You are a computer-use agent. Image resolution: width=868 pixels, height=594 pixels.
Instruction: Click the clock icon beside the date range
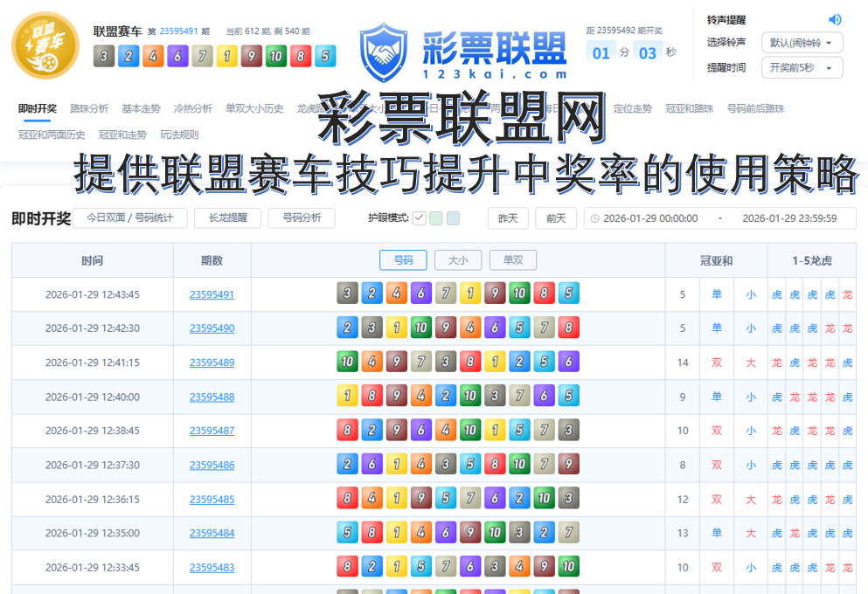coord(596,218)
